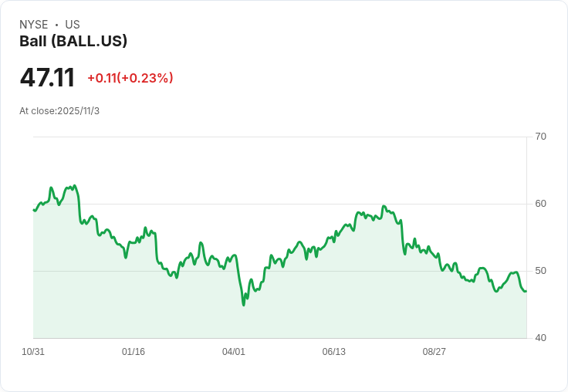The width and height of the screenshot is (568, 392).
Task: Select the 10/31 date axis label
Action: point(33,352)
